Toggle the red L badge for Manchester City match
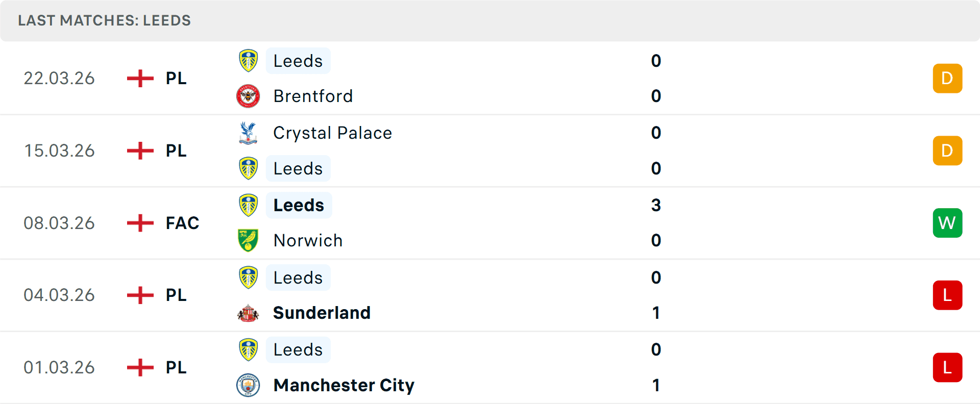980x404 pixels. click(947, 367)
